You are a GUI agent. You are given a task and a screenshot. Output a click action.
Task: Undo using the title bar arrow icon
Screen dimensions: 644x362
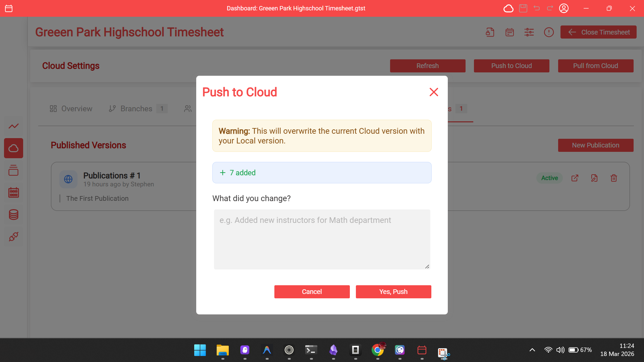[536, 8]
